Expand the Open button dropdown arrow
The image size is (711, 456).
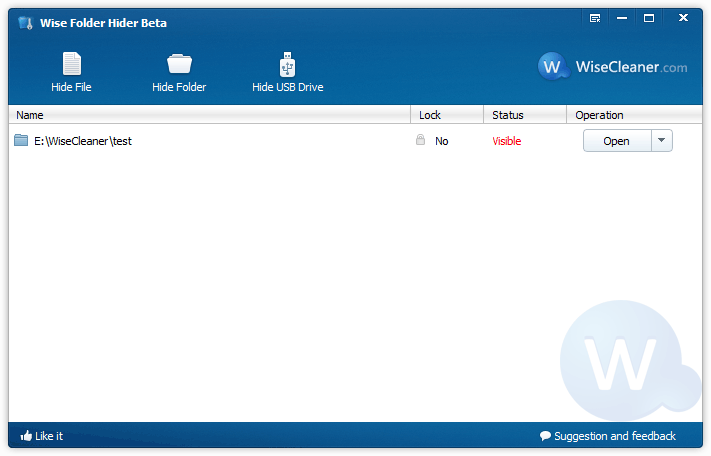(662, 141)
